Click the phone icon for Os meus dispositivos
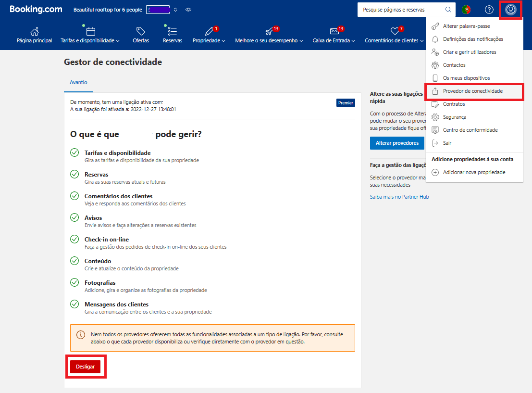Screen dimensions: 532x393 435,78
